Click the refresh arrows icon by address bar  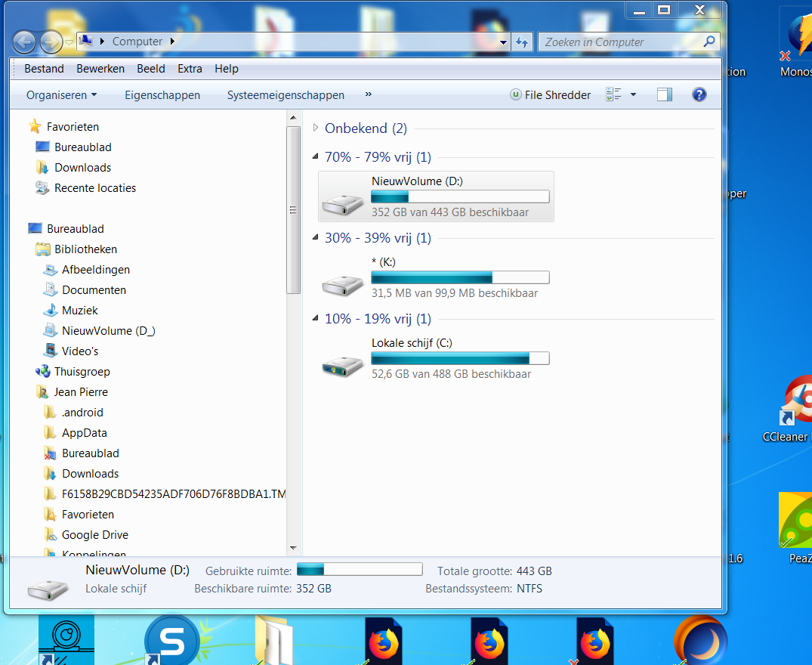(x=522, y=42)
